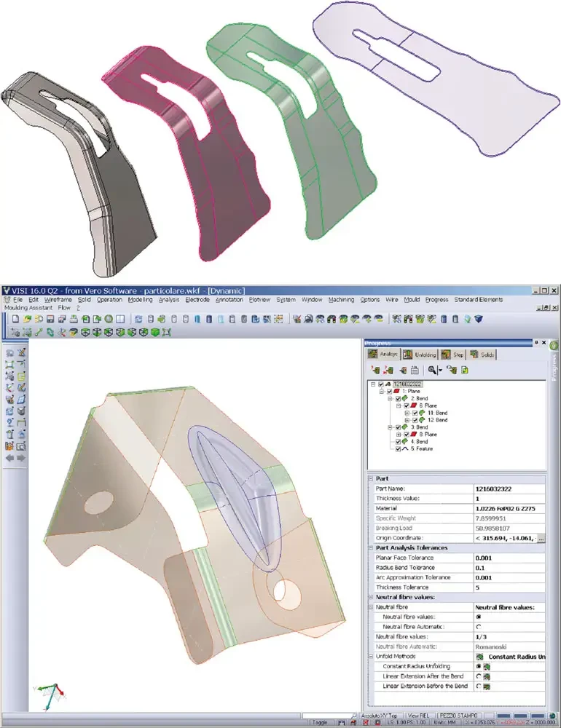
Task: Expand the '11: Bend' tree node
Action: (x=407, y=413)
